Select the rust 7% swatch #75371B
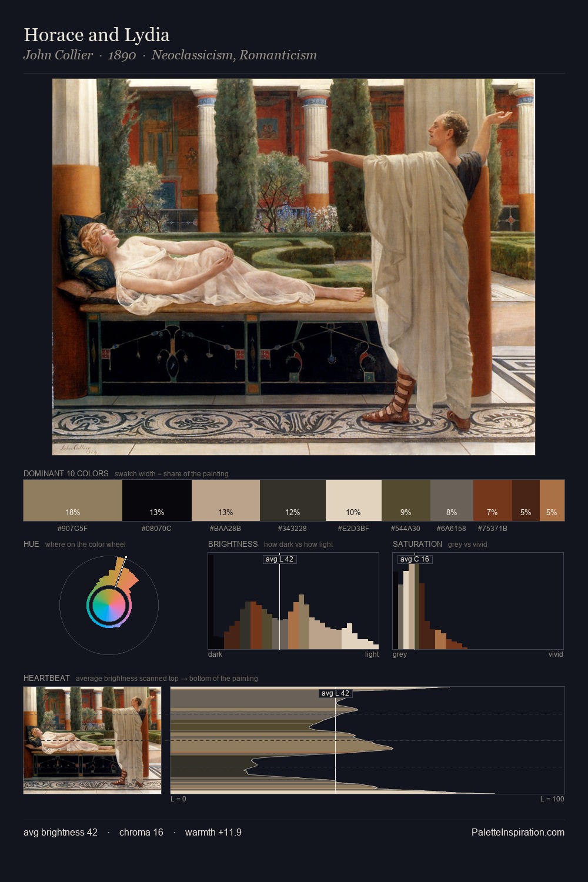Viewport: 588px width, 882px height. point(493,500)
